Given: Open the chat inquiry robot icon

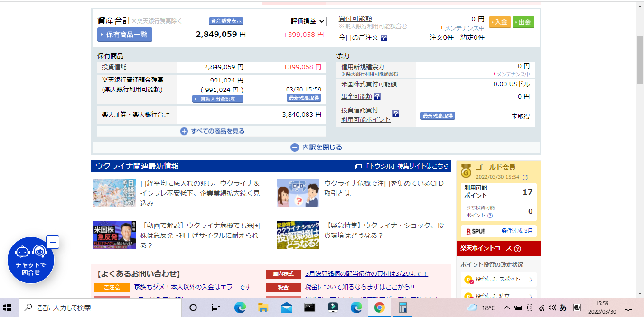Looking at the screenshot, I should (31, 260).
